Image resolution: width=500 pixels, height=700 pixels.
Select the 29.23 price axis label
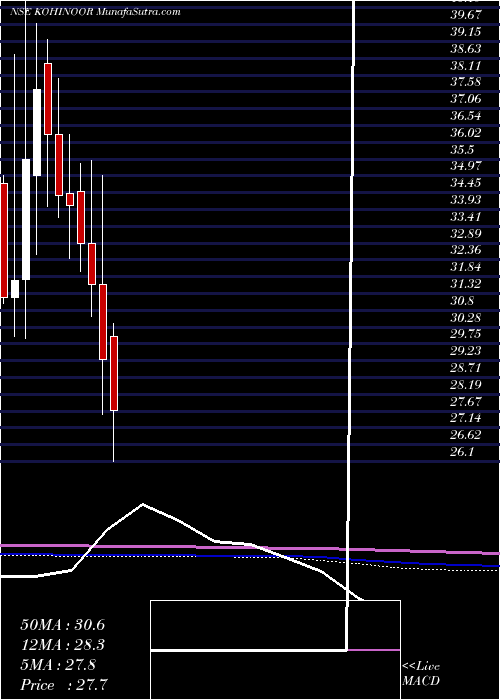tap(466, 351)
